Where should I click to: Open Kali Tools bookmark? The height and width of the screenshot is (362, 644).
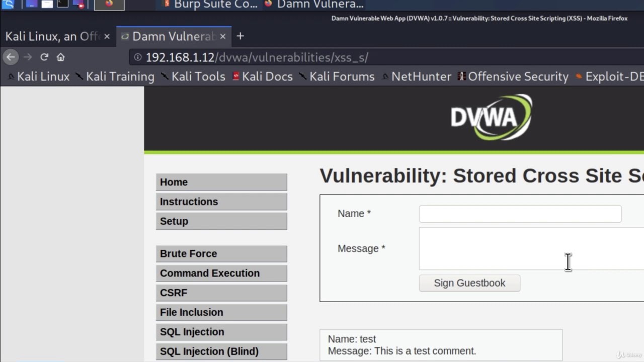(193, 76)
